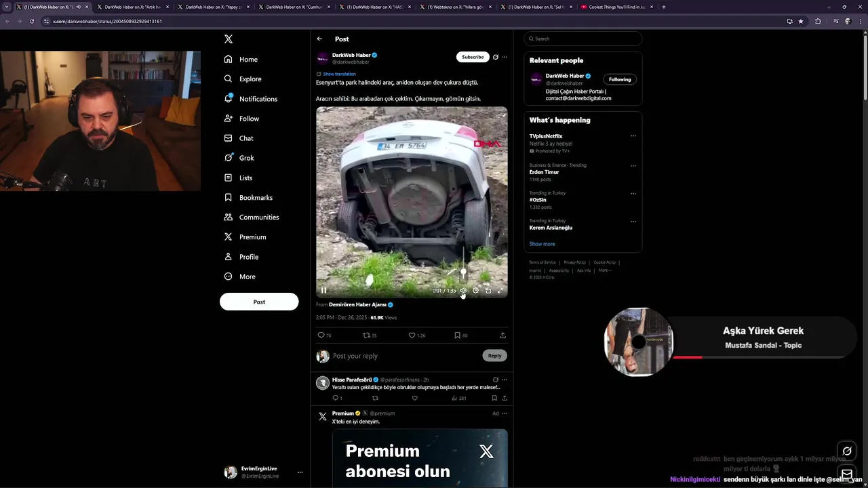This screenshot has height=488, width=868.
Task: Expand the More menu in the sidebar
Action: coord(239,277)
